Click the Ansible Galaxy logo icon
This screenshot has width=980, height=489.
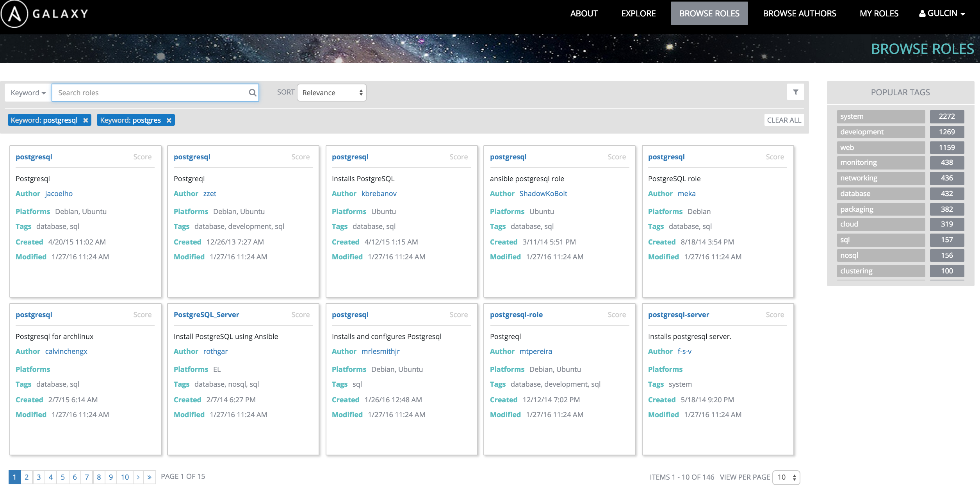14,14
